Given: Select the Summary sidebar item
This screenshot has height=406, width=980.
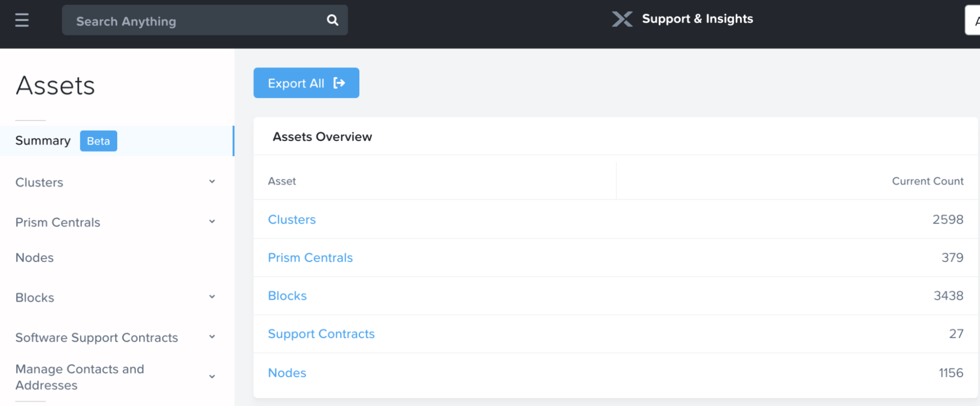Looking at the screenshot, I should pos(43,141).
